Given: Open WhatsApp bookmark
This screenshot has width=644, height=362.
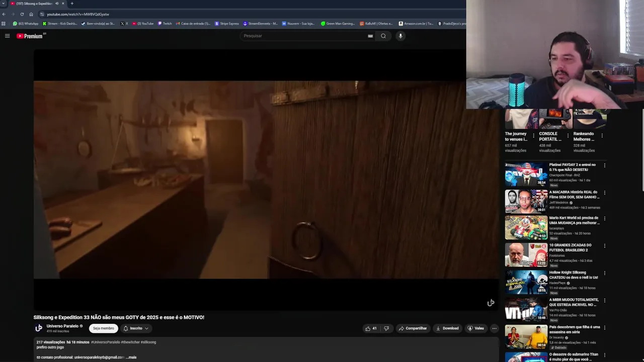Looking at the screenshot, I should pyautogui.click(x=26, y=23).
